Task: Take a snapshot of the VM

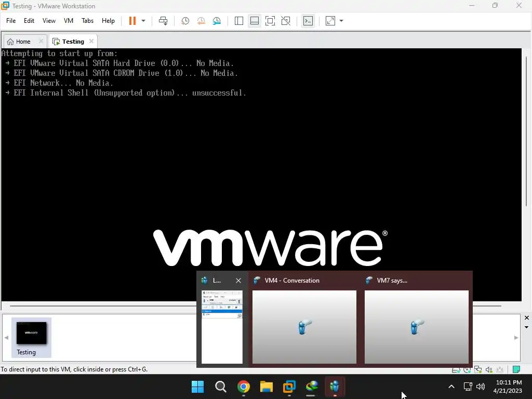Action: [x=185, y=21]
